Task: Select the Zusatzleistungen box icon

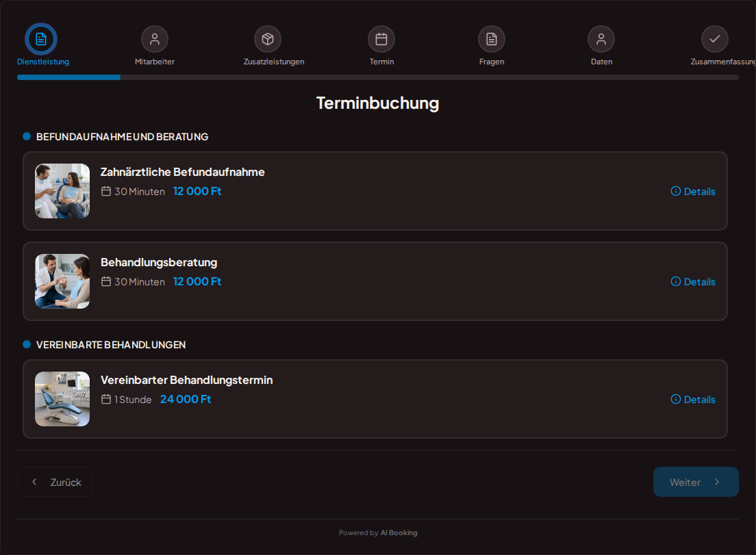Action: [268, 39]
